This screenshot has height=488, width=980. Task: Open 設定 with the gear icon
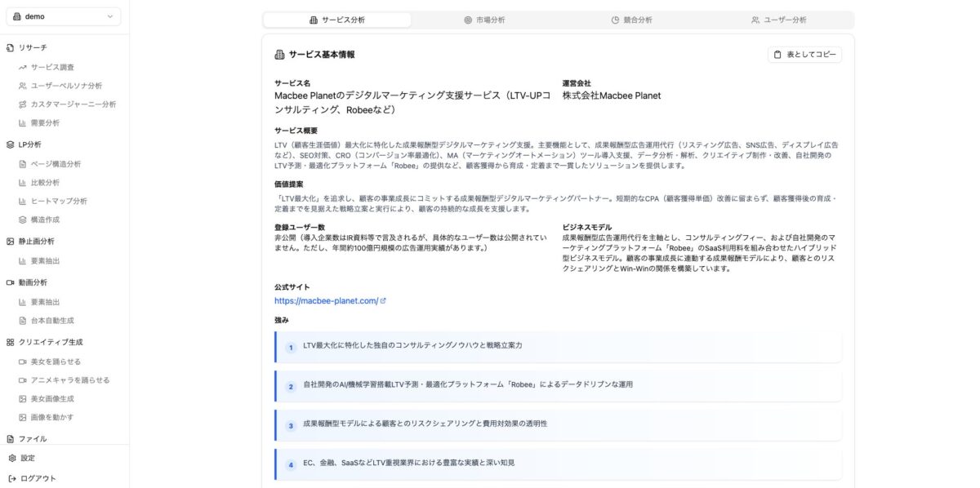[11, 458]
